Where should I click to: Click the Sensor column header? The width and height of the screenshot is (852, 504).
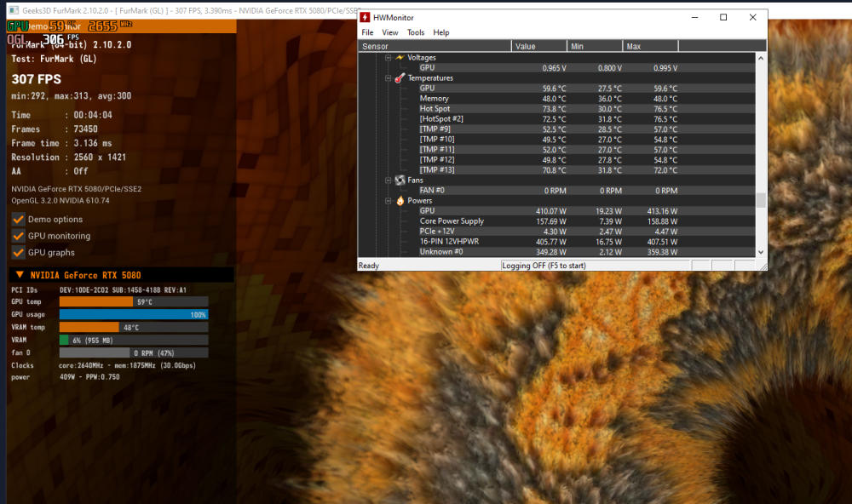(x=435, y=46)
